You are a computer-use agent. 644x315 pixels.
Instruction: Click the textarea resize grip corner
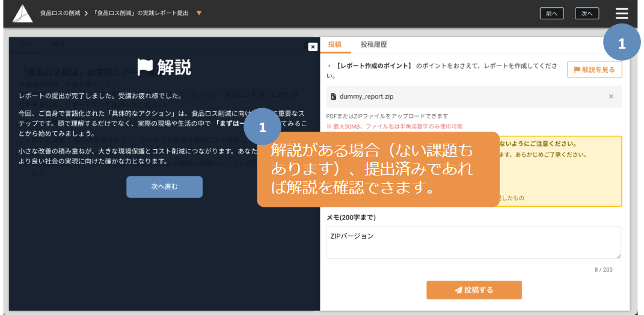click(x=618, y=256)
